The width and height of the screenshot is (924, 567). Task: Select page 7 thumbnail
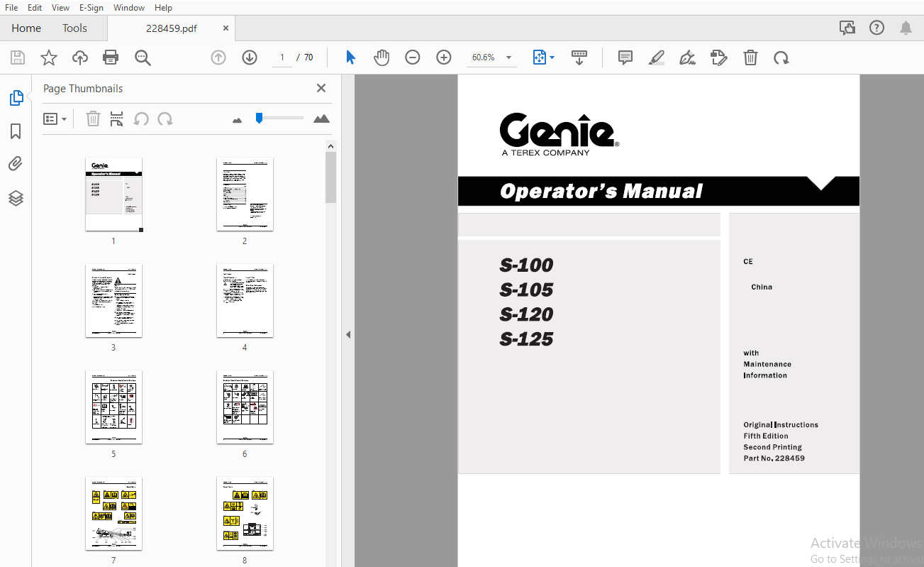(113, 513)
